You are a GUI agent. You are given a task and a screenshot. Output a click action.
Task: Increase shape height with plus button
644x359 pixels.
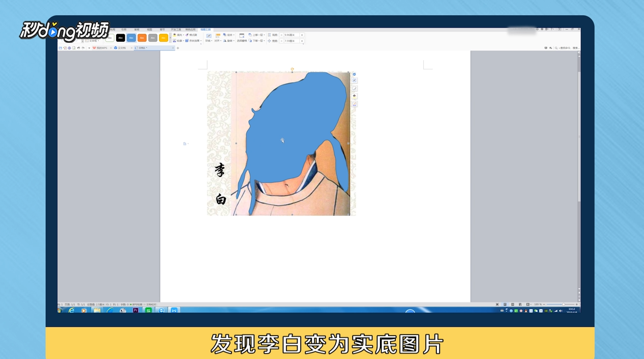302,35
